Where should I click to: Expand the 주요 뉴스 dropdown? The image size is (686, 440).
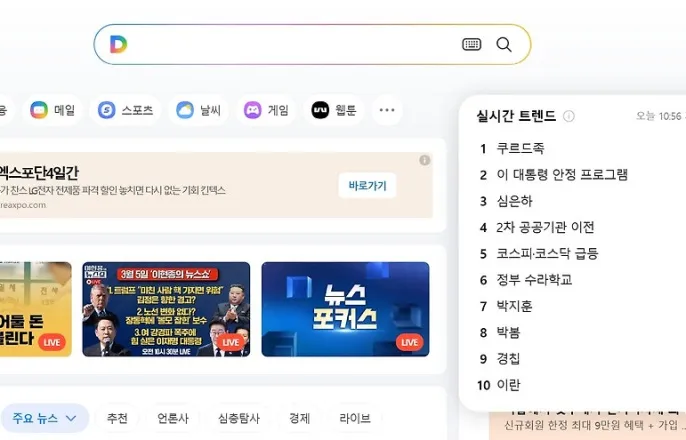pyautogui.click(x=45, y=418)
